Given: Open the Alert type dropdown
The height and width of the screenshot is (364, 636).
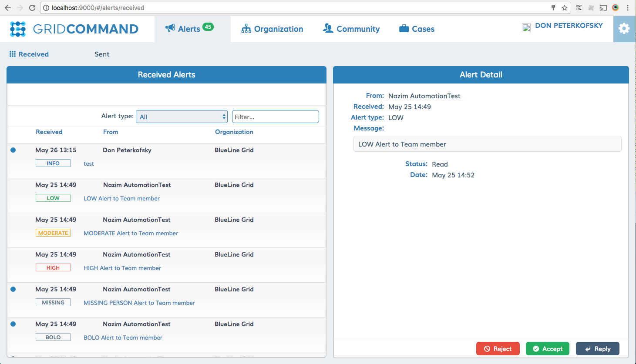Looking at the screenshot, I should pos(182,117).
